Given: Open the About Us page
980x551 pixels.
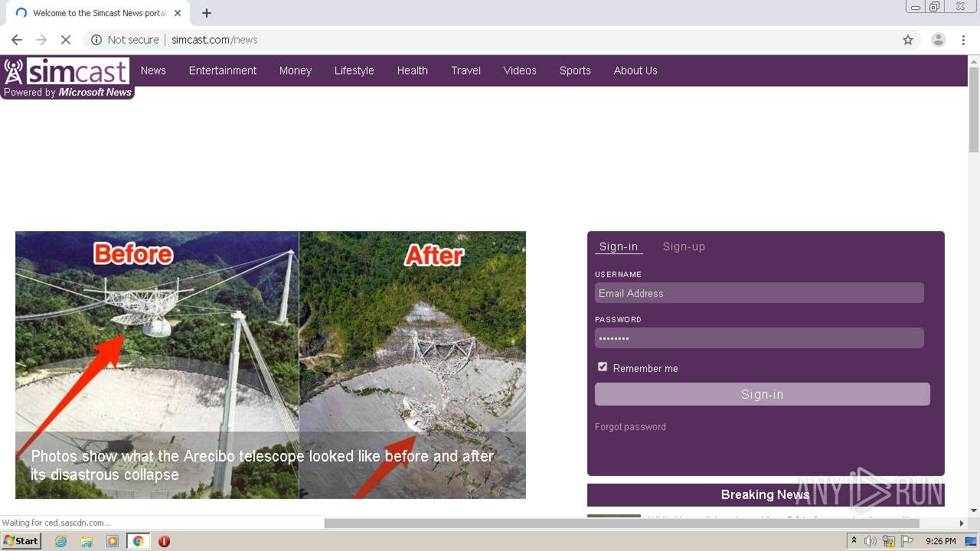Looking at the screenshot, I should tap(635, 70).
